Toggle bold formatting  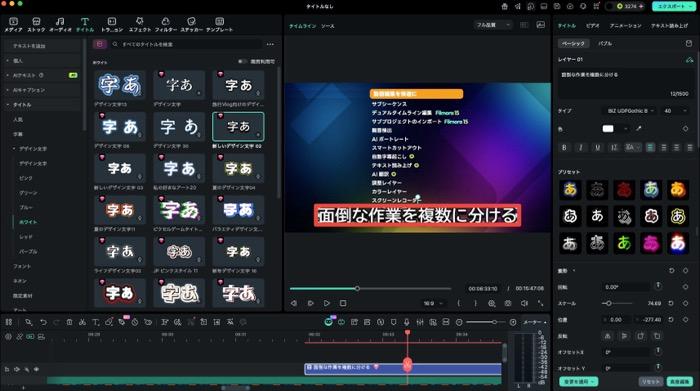564,147
